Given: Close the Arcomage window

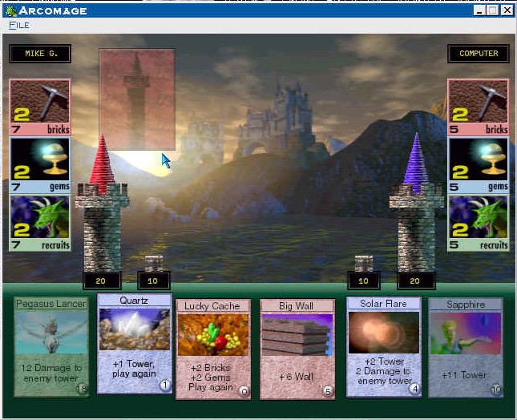Looking at the screenshot, I should 507,10.
